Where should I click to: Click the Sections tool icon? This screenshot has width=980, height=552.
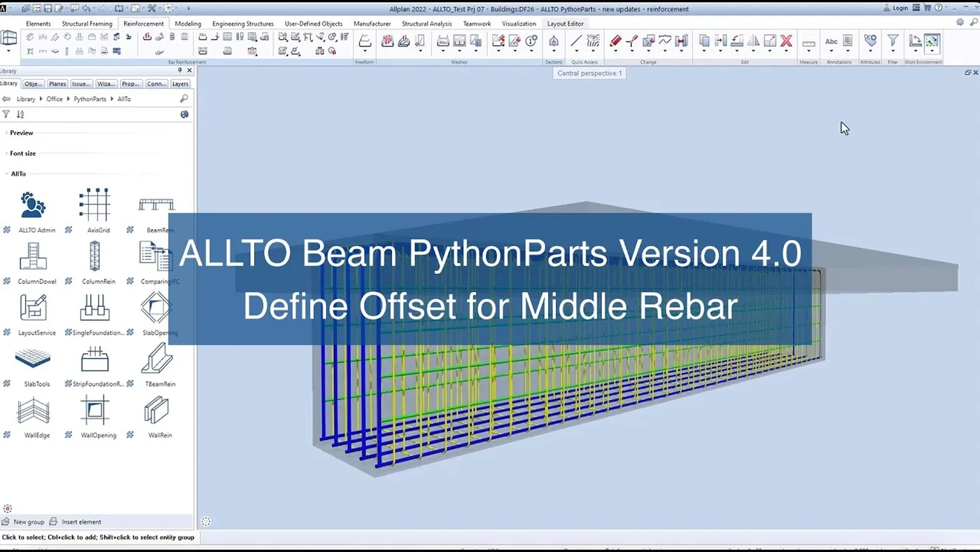pos(554,41)
